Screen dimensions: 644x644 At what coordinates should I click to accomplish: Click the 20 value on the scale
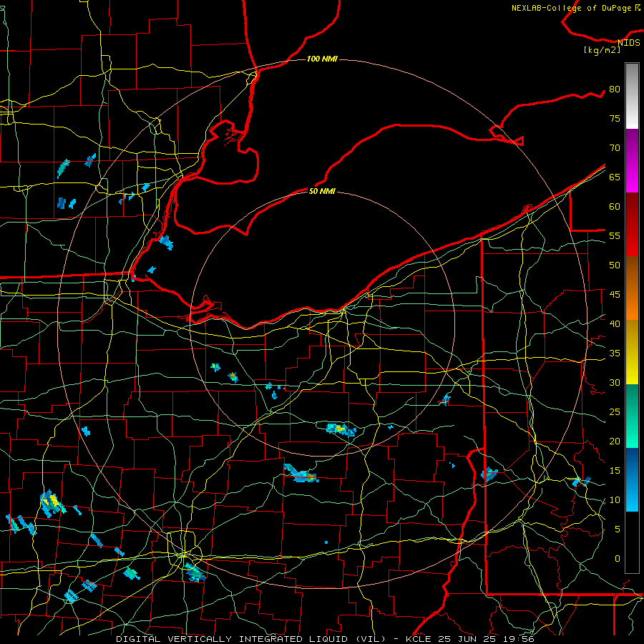point(615,441)
